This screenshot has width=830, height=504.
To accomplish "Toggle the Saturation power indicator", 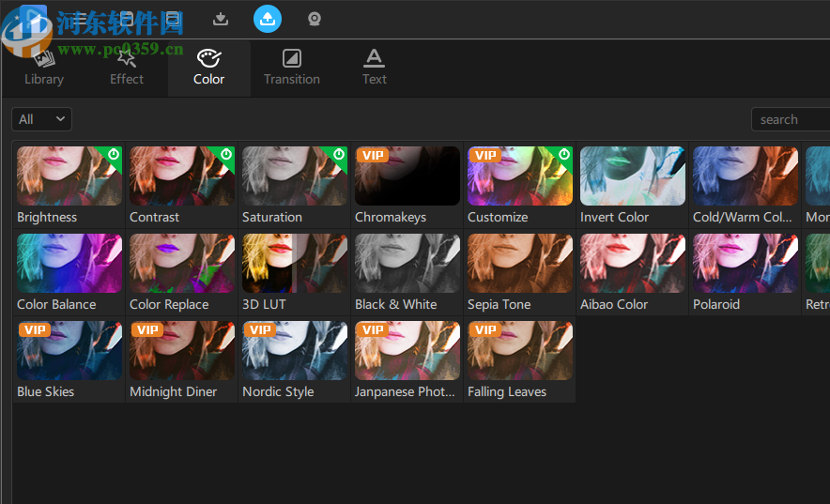I will 339,154.
